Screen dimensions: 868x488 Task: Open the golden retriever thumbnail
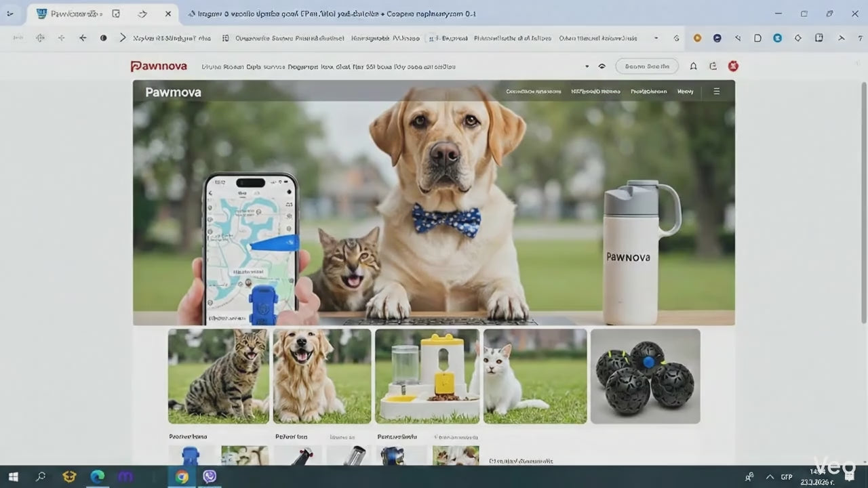click(322, 376)
